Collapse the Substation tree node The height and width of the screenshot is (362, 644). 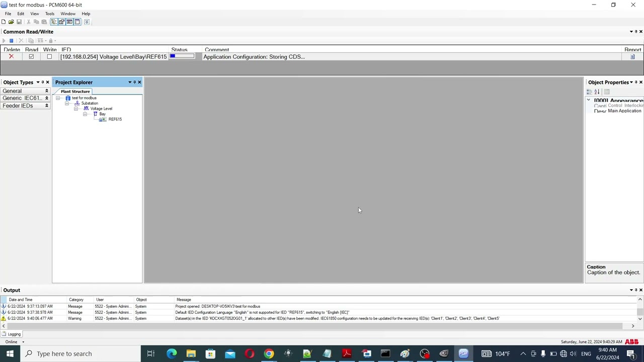coord(67,103)
